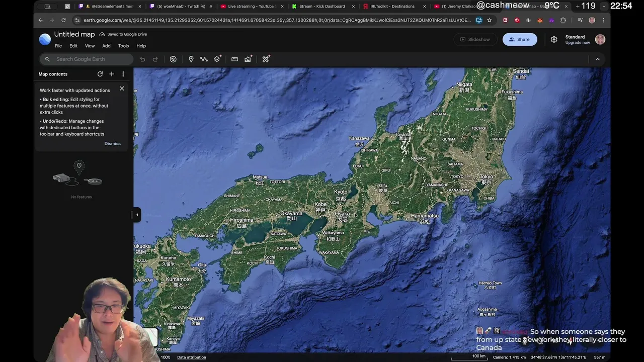Open the historical imagery clock tool
Screen dimensions: 644x362
point(173,59)
